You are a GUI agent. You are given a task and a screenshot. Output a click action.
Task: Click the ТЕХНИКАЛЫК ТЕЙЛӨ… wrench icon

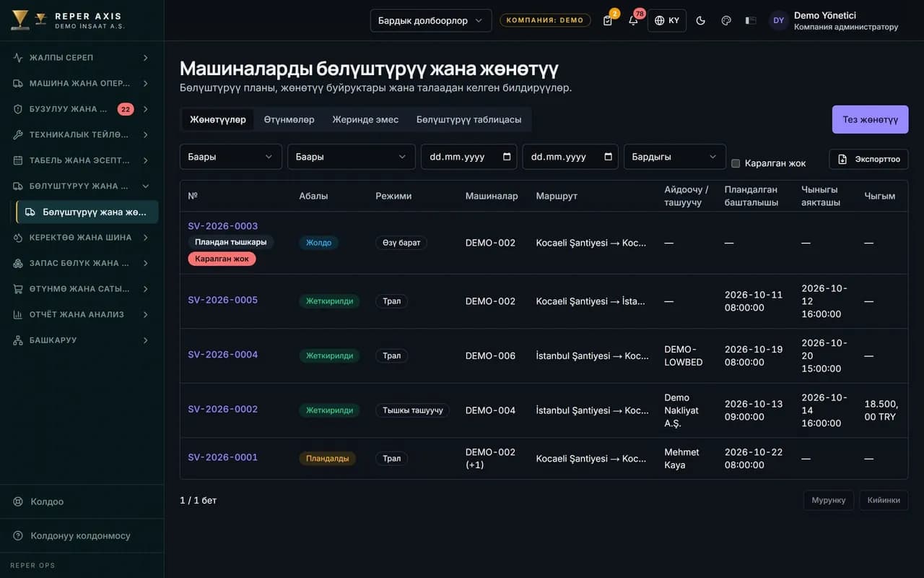coord(18,134)
